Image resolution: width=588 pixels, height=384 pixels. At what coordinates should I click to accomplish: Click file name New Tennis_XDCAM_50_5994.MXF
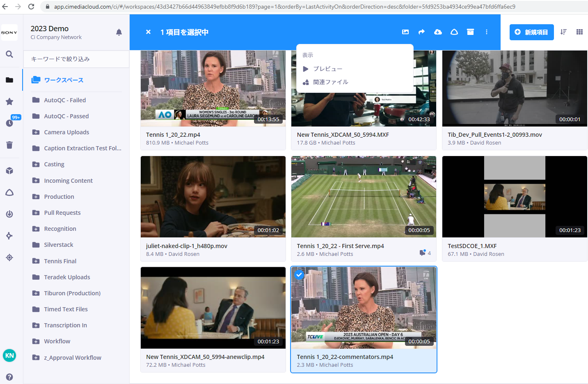pos(343,135)
